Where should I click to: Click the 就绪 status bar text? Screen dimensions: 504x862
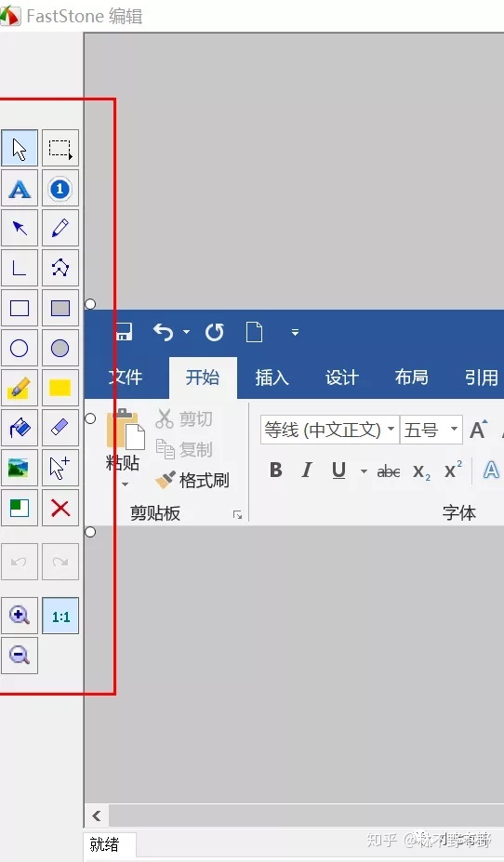coord(104,844)
